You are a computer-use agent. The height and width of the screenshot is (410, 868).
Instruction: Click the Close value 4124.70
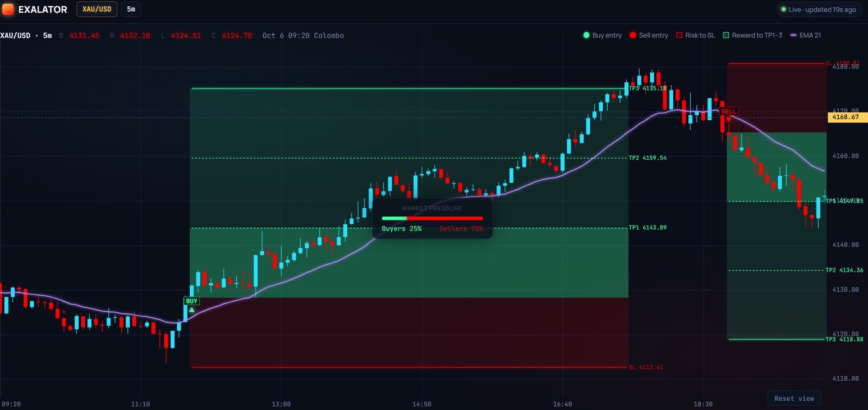tap(236, 36)
